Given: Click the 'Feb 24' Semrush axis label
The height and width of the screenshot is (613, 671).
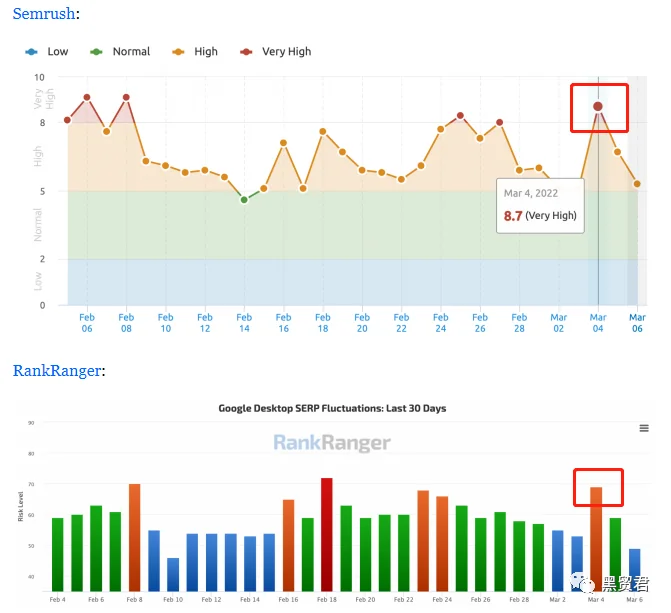Looking at the screenshot, I should coord(440,323).
